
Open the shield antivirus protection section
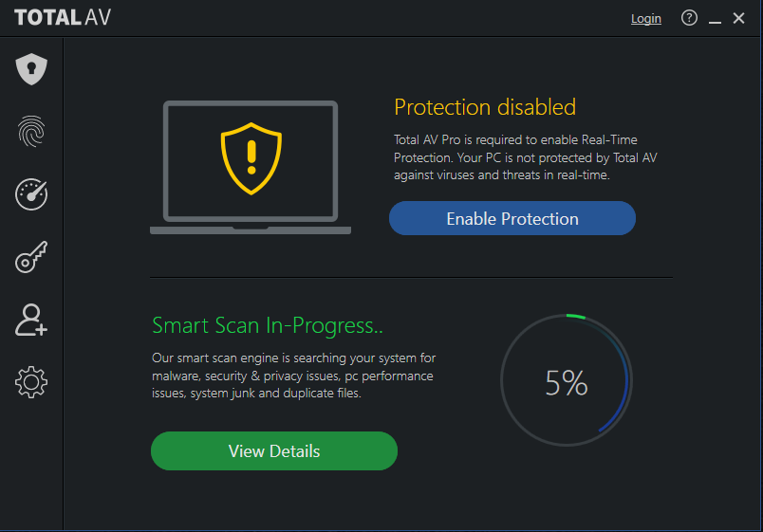(31, 69)
